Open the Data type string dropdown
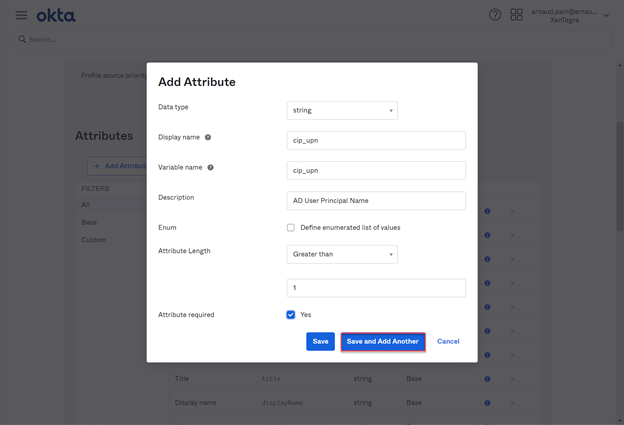Image resolution: width=624 pixels, height=425 pixels. (342, 110)
